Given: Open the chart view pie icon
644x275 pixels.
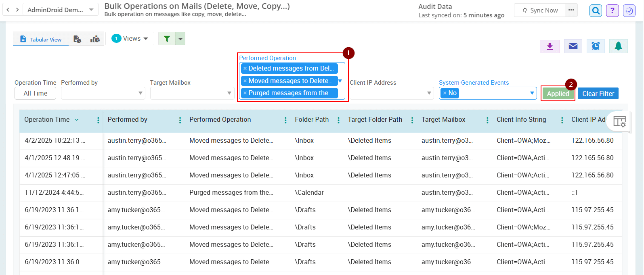Looking at the screenshot, I should pos(95,39).
